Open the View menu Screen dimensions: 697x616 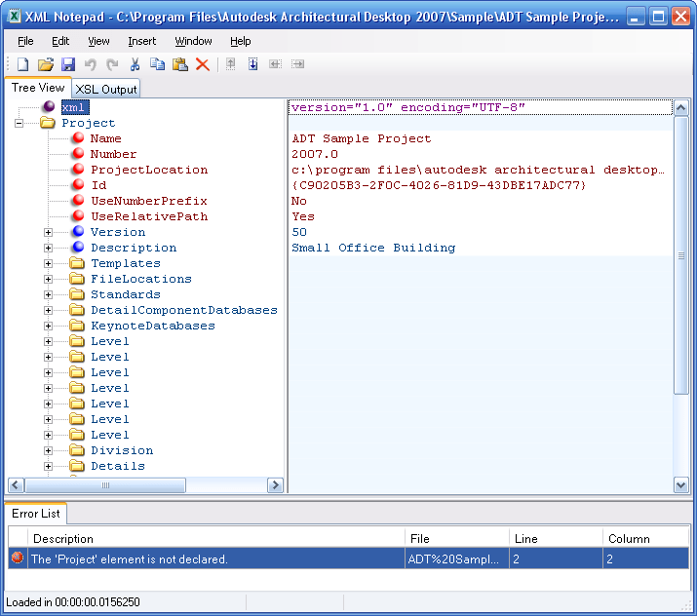(x=98, y=41)
